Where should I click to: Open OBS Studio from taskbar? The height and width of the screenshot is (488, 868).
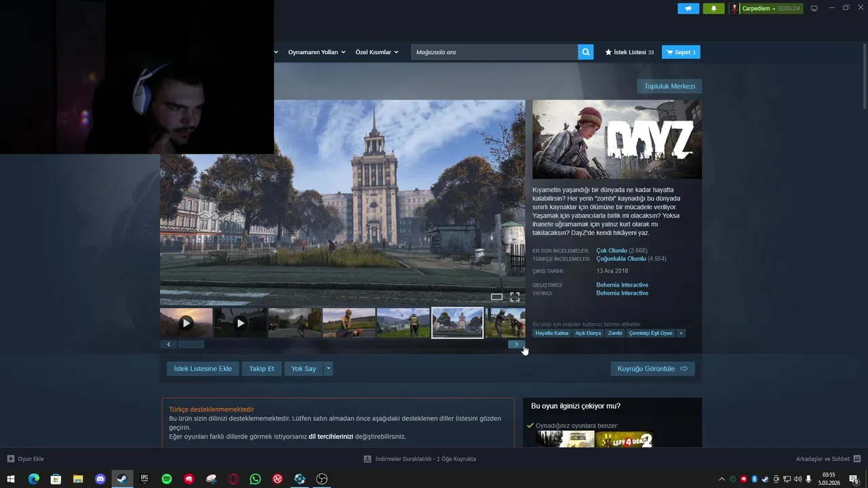(322, 479)
